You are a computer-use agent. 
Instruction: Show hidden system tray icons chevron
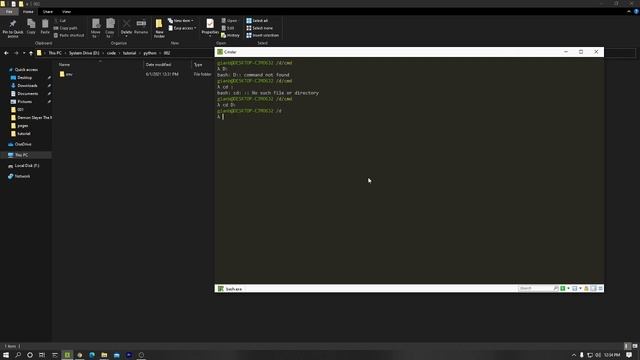(573, 355)
